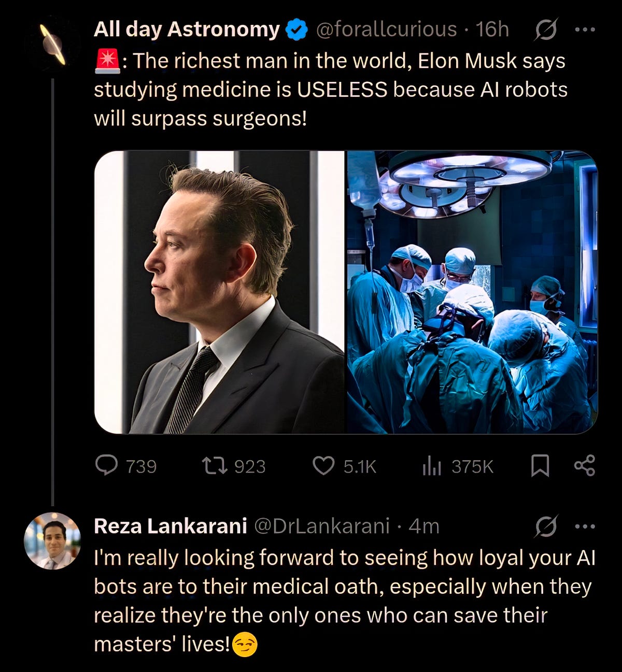This screenshot has width=622, height=672.
Task: Visit the @DrLankarani handle
Action: coord(321,526)
